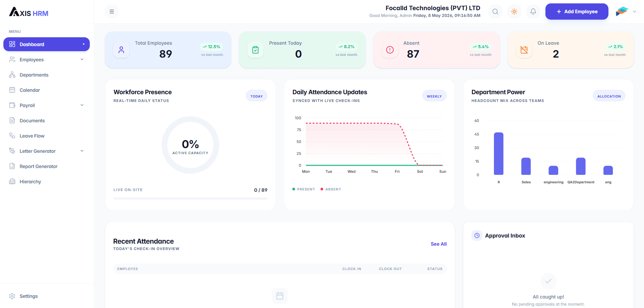Click the Approval Inbox clock icon
This screenshot has width=644, height=308.
(x=477, y=235)
